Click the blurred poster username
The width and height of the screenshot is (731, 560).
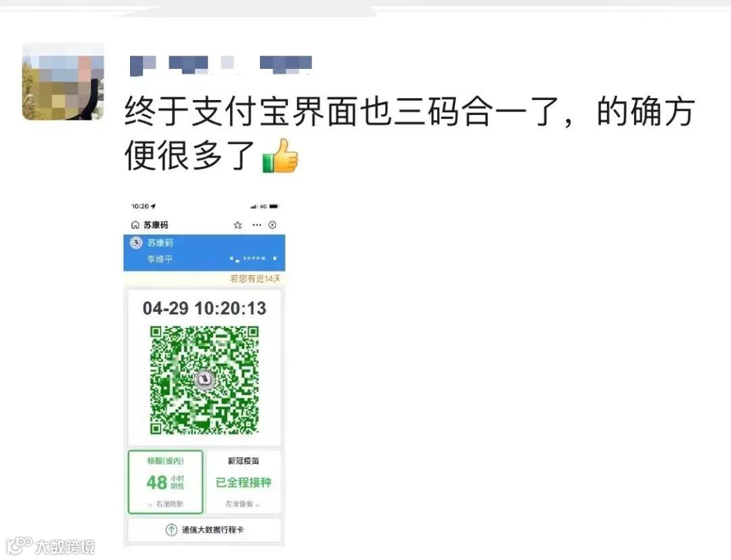[x=221, y=65]
